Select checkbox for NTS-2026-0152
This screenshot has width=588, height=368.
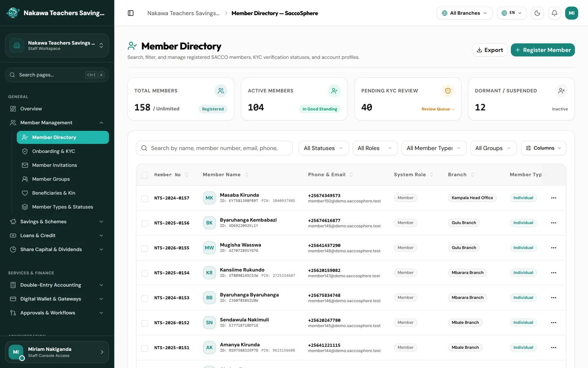click(145, 323)
